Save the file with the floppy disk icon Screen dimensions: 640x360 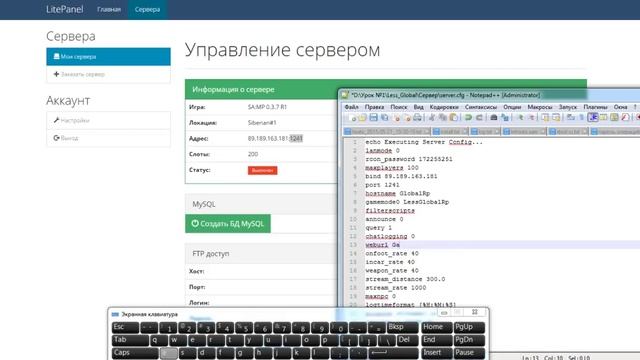pyautogui.click(x=373, y=118)
